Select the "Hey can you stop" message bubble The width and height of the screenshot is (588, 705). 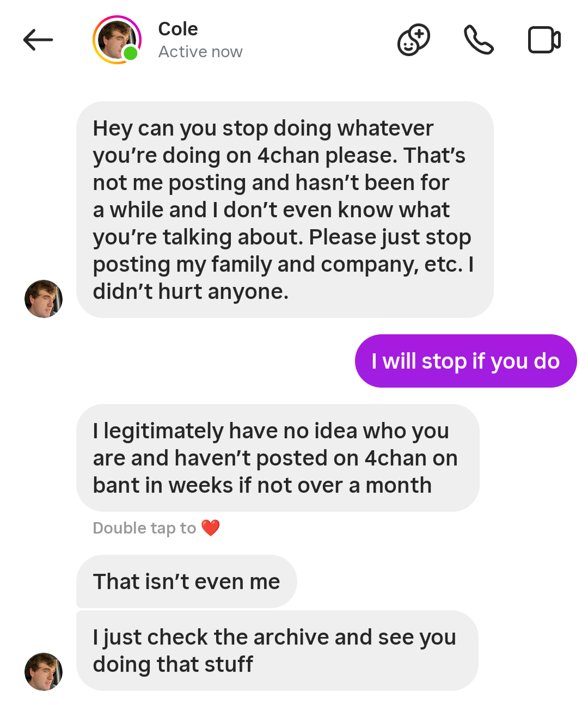coord(285,210)
